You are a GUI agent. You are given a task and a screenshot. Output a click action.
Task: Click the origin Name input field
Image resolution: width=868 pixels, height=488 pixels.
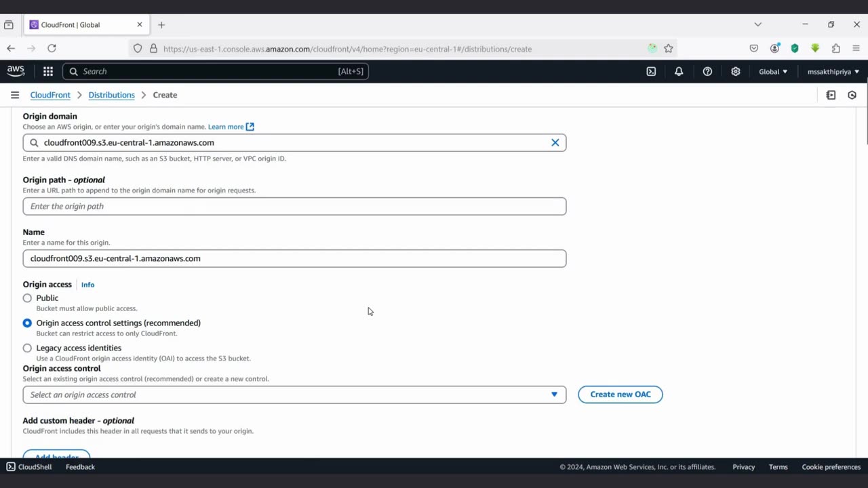coord(294,258)
